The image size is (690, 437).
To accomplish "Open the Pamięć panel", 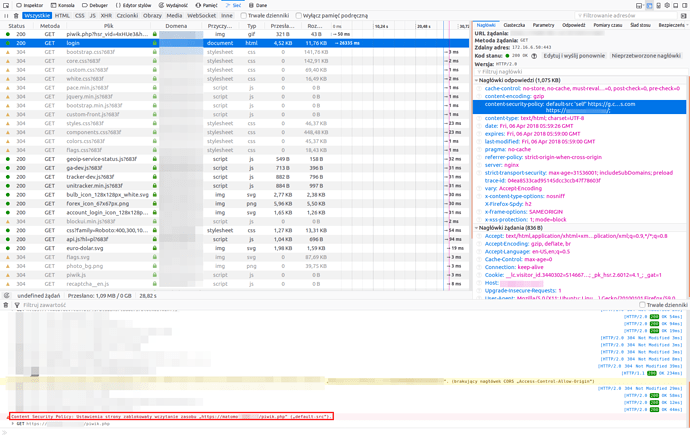I will (206, 5).
